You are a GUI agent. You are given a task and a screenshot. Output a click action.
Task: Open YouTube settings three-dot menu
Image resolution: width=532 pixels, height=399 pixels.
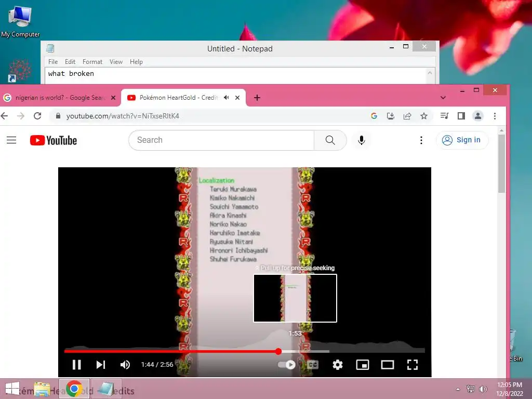tap(421, 140)
